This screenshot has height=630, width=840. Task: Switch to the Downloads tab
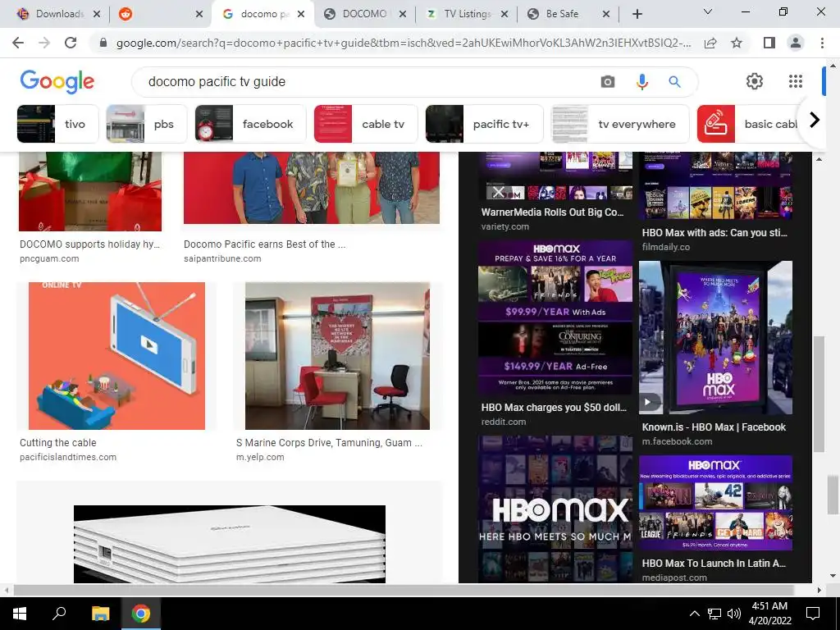coord(59,15)
